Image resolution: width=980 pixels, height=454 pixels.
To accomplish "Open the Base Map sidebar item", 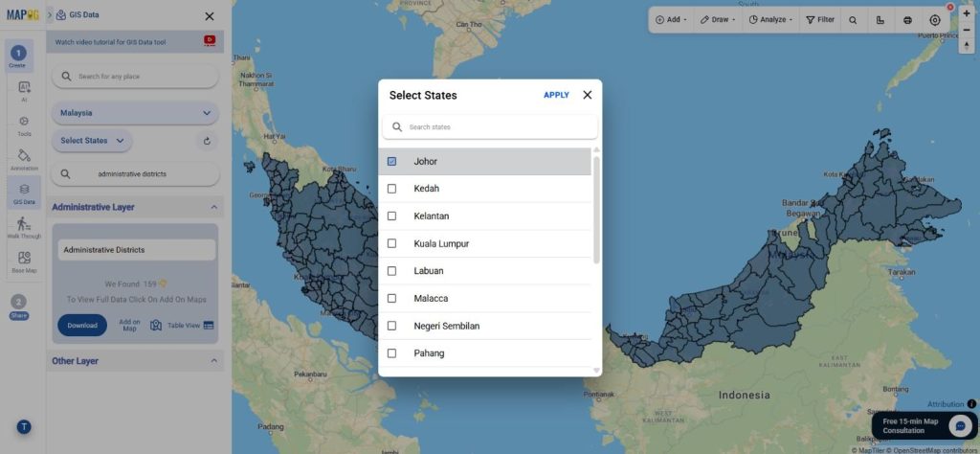I will click(x=24, y=262).
